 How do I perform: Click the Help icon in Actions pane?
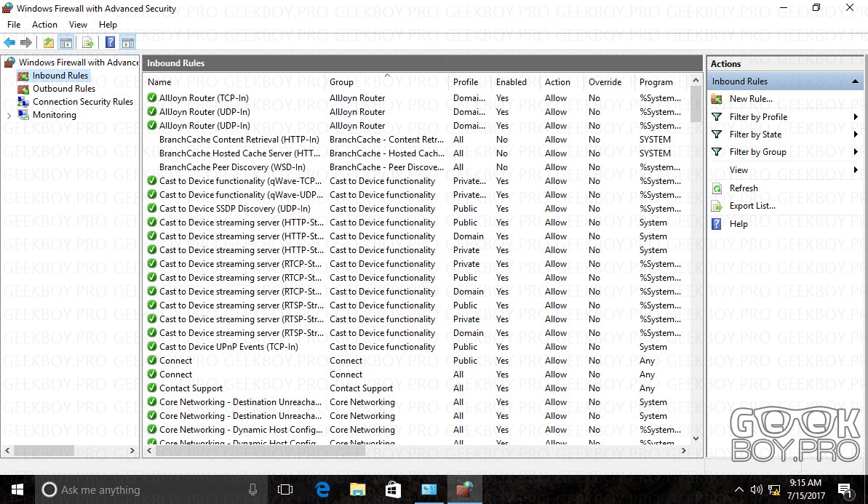click(717, 223)
